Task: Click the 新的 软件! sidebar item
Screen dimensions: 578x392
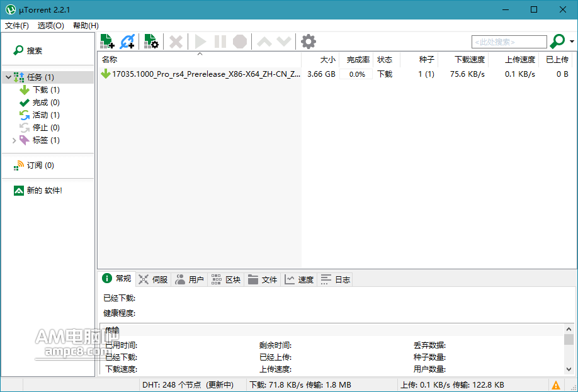Action: click(x=38, y=191)
